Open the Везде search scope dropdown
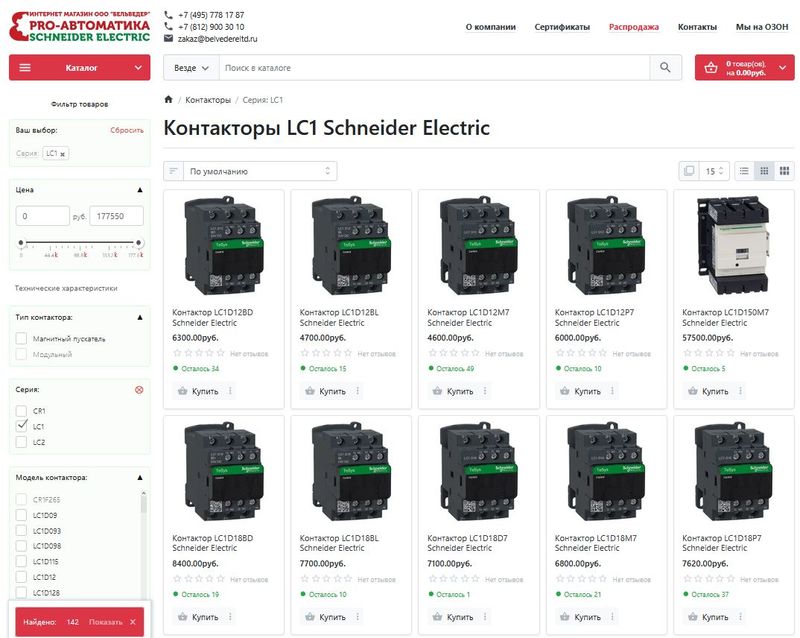The image size is (800, 638). pos(191,67)
